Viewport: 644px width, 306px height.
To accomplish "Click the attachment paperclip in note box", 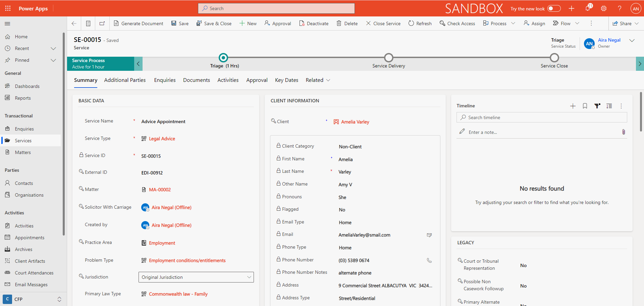I will 624,132.
